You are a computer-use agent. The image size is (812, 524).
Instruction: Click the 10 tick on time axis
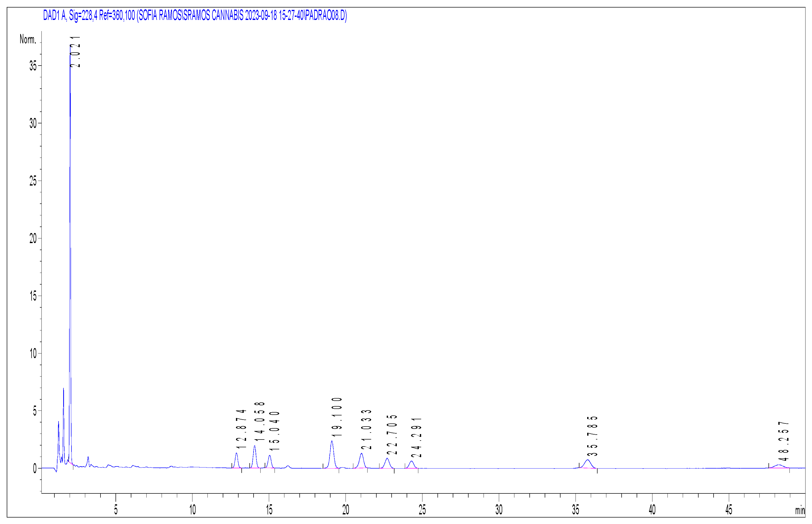click(192, 510)
